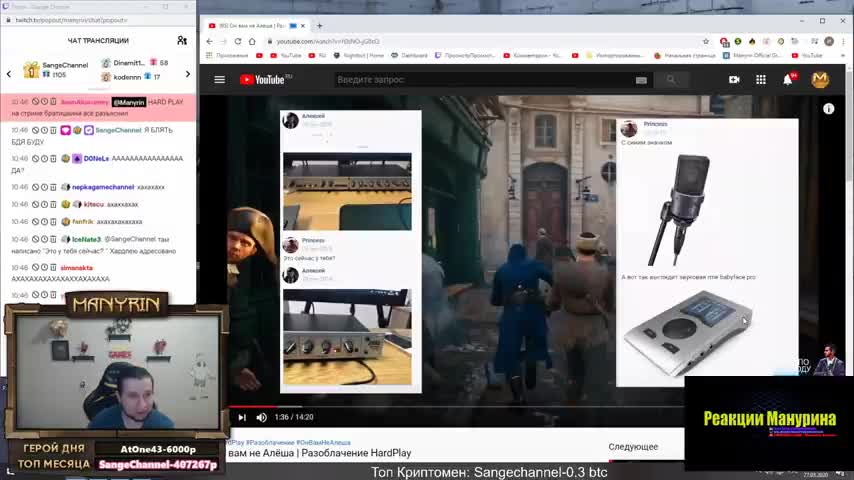Open the on-screen keyboard in YouTube search
Viewport: 854px width, 480px height.
coord(641,80)
